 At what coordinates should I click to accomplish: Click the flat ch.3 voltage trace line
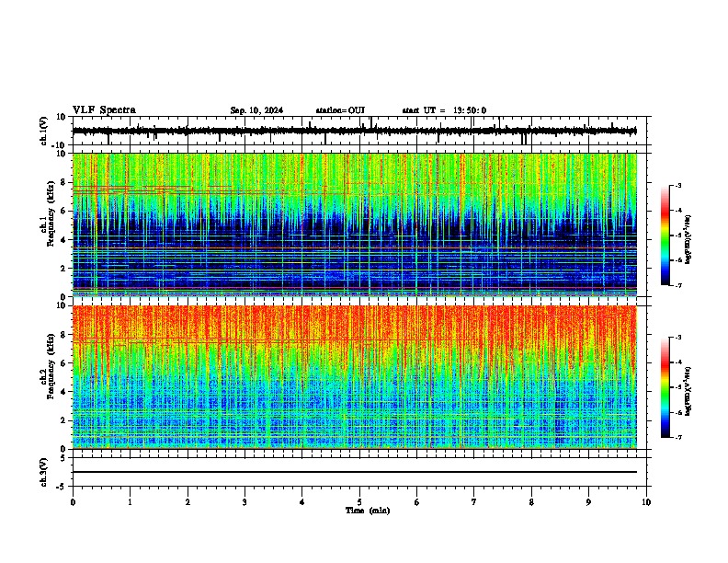354,472
